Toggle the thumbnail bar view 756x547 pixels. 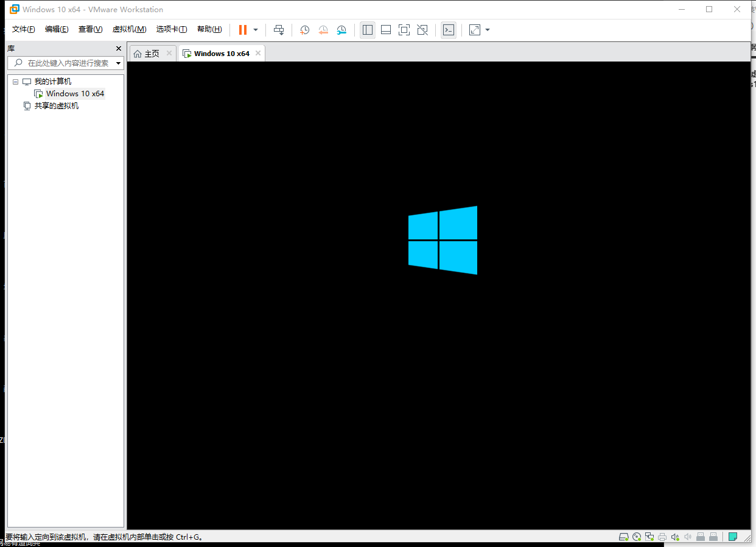[386, 30]
